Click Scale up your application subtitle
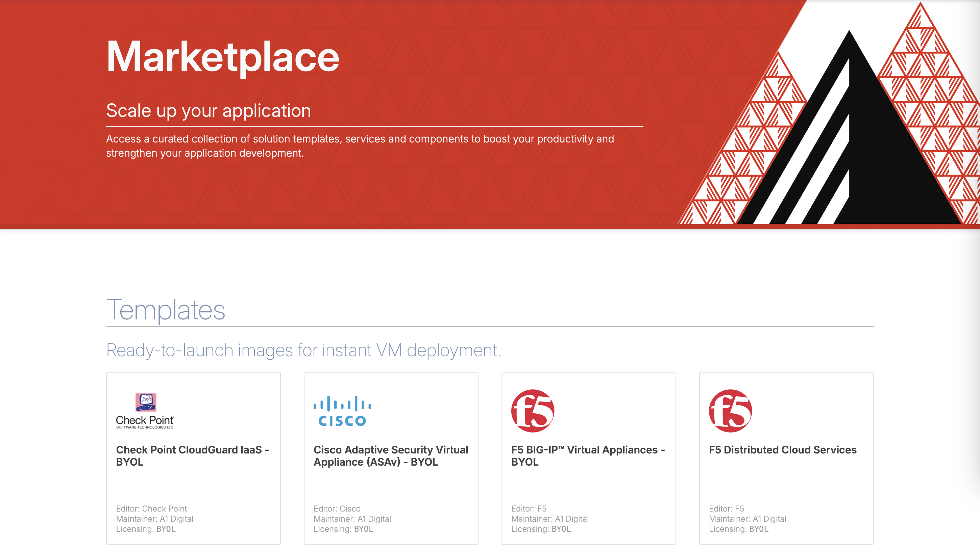Viewport: 980px width, 547px height. (209, 111)
